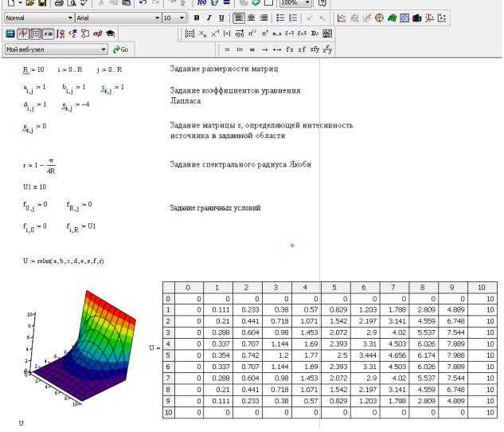Insert a vector field plot
This screenshot has width=504, height=432.
pyautogui.click(x=442, y=18)
